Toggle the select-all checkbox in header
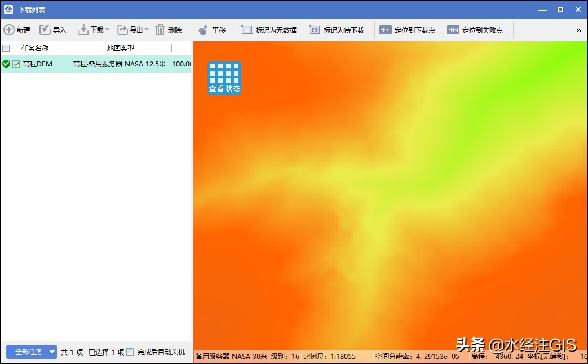 click(6, 48)
